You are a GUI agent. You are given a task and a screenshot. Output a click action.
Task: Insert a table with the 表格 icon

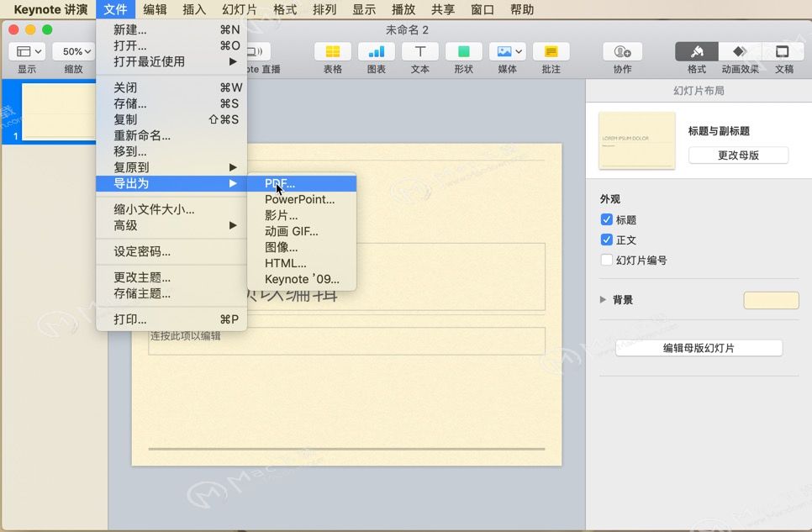pos(333,51)
